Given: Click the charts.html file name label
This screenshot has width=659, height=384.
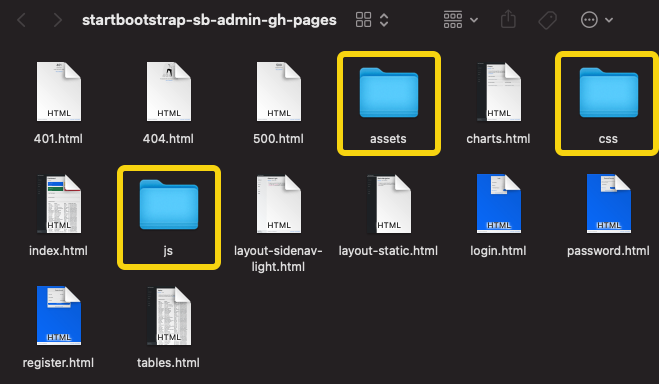Looking at the screenshot, I should [x=498, y=139].
